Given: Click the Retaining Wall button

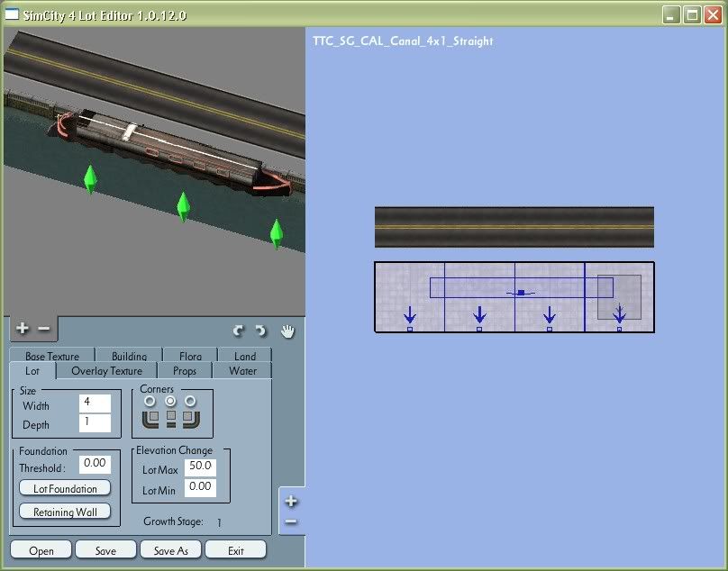Looking at the screenshot, I should click(65, 512).
